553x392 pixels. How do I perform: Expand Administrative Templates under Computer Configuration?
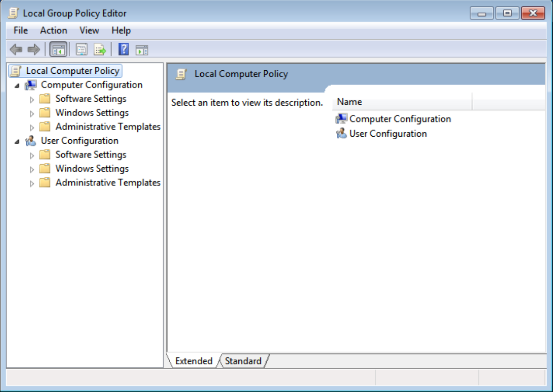32,127
